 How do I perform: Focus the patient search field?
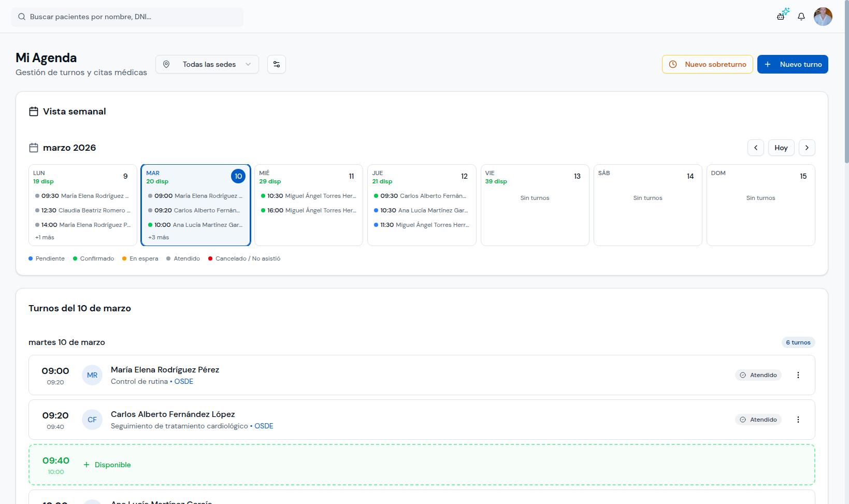127,17
